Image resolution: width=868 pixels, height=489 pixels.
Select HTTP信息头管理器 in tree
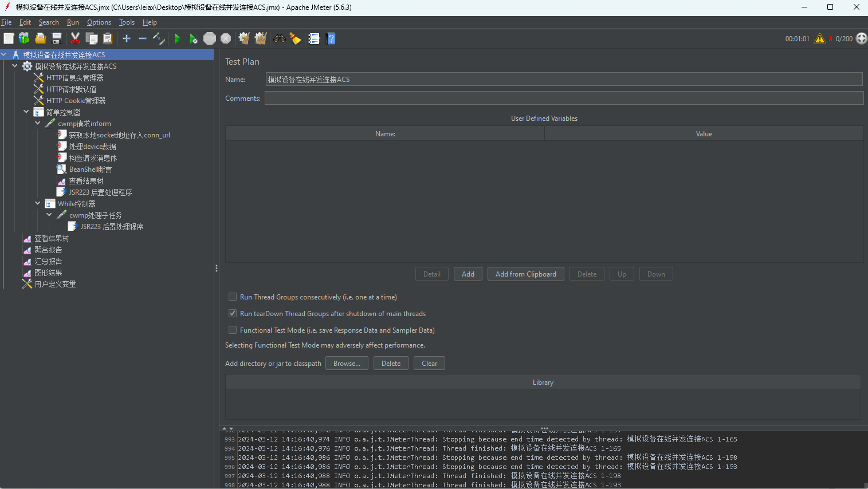pos(74,78)
